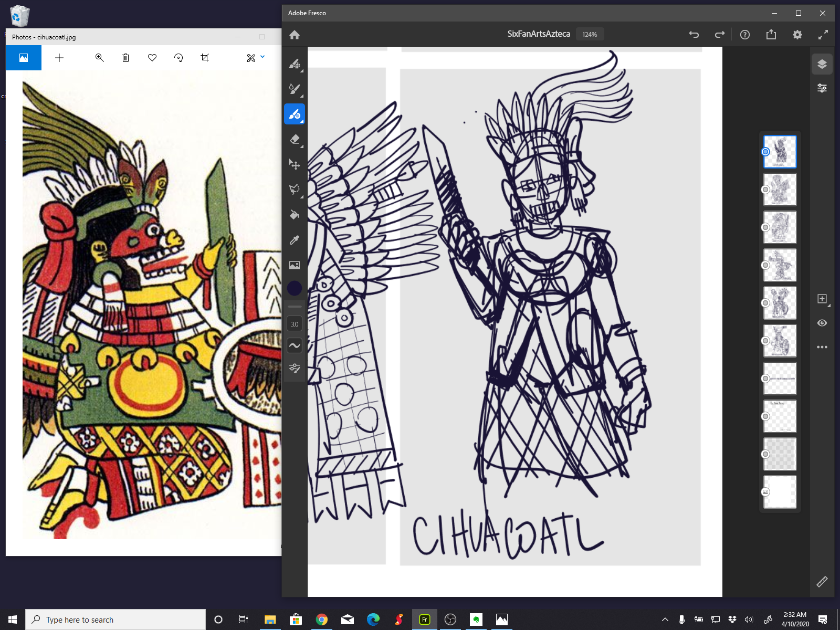This screenshot has height=630, width=840.
Task: Add photo to favorites heart
Action: point(152,58)
